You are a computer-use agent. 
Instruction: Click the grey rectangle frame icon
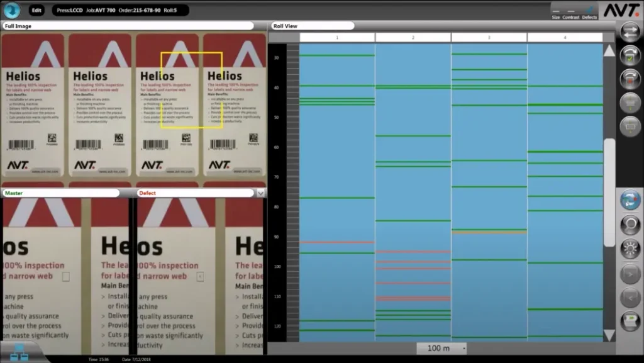(630, 126)
